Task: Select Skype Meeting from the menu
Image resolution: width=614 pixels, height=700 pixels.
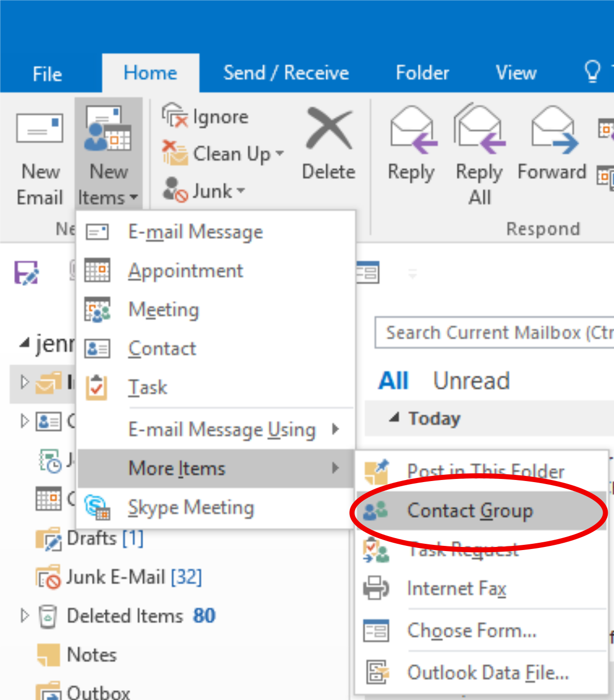Action: [190, 507]
